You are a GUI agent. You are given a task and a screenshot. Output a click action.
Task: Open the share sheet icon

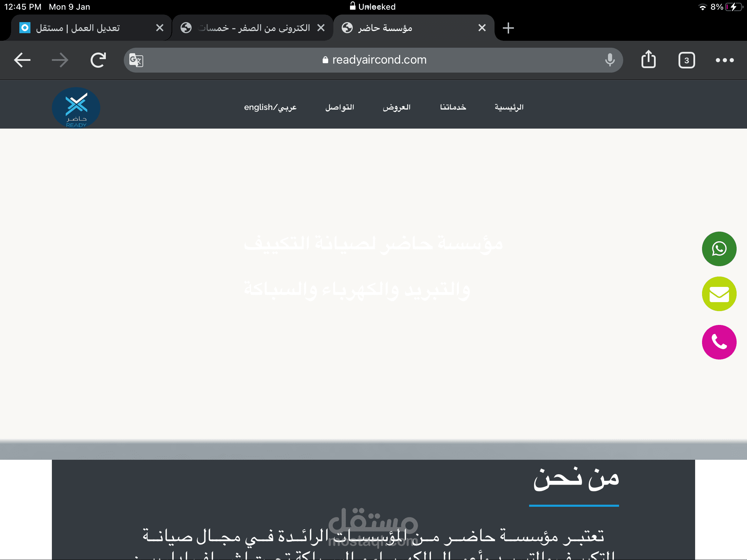[648, 59]
